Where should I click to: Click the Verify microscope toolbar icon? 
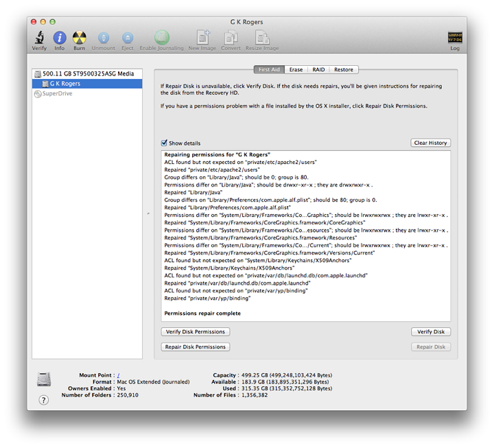point(39,38)
